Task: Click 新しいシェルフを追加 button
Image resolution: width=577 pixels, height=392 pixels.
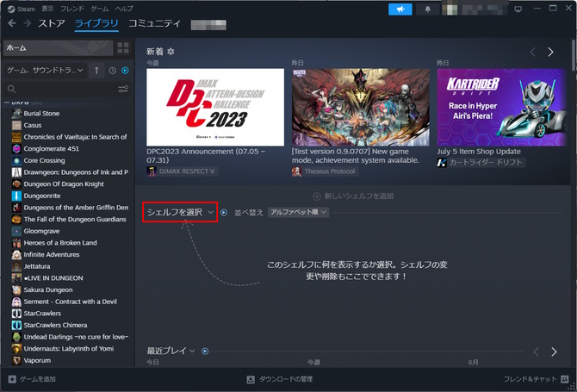Action: coord(354,196)
